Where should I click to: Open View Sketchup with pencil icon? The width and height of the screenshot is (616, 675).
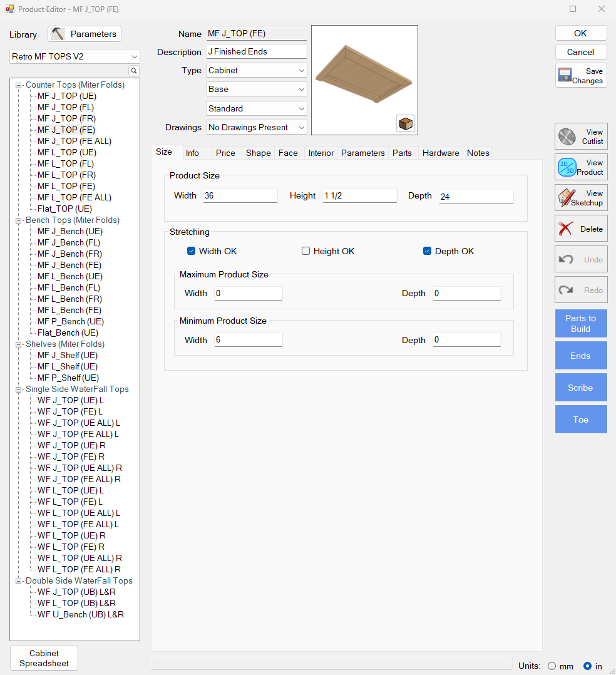567,197
